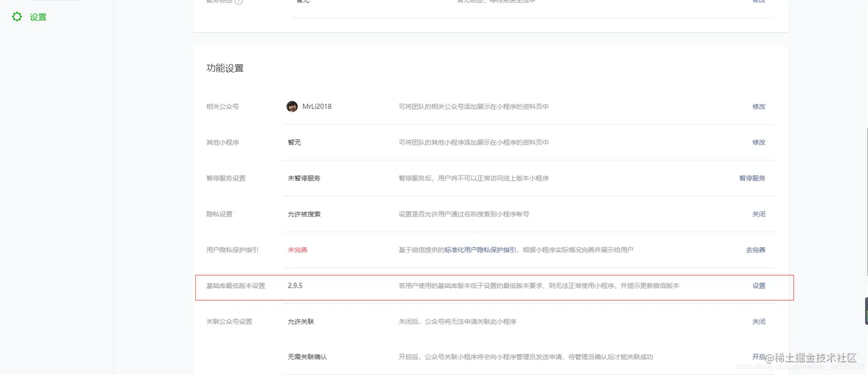The image size is (868, 375).
Task: Click 关闭 in the 隐私设置 row
Action: coord(759,214)
